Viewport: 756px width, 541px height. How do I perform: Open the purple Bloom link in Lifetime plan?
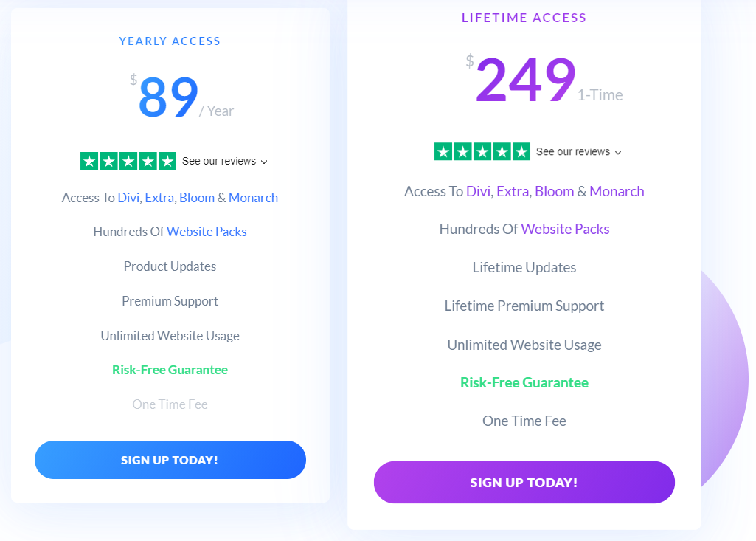555,192
